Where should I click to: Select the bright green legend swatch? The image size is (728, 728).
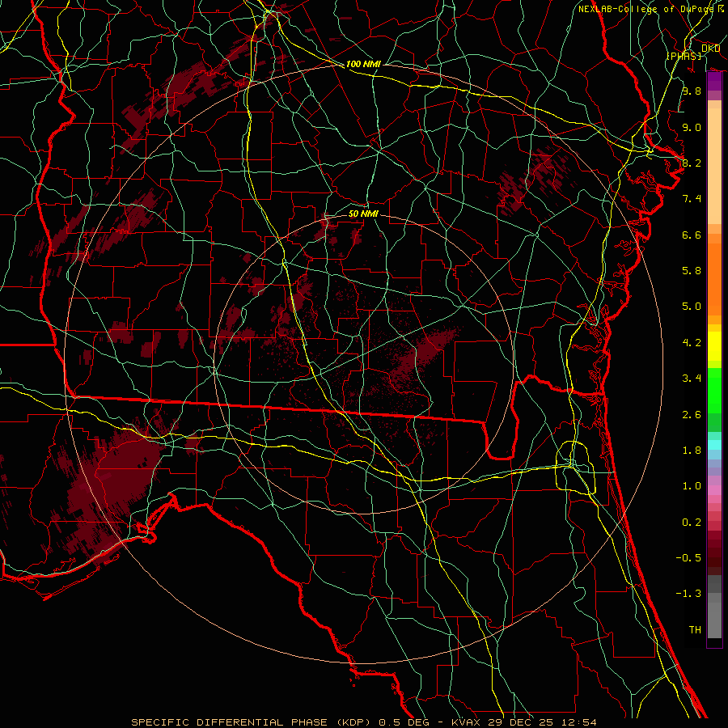pyautogui.click(x=714, y=390)
